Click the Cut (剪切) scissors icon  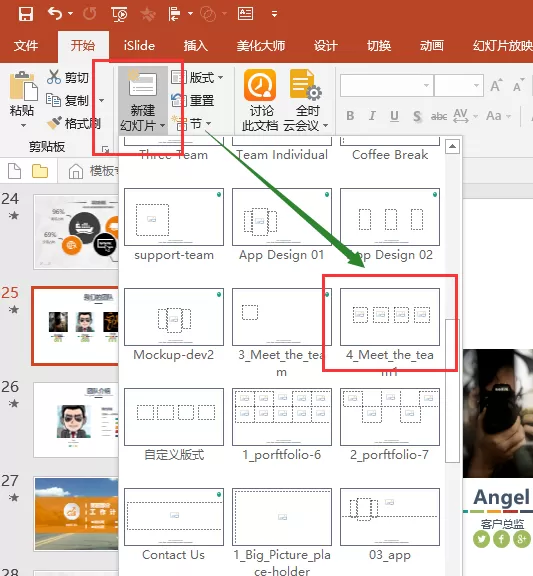54,77
